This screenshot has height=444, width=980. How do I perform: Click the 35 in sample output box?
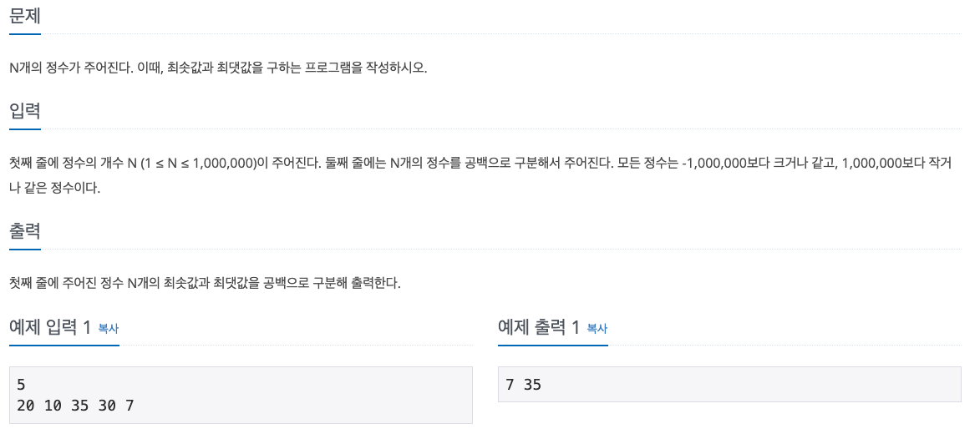point(532,385)
